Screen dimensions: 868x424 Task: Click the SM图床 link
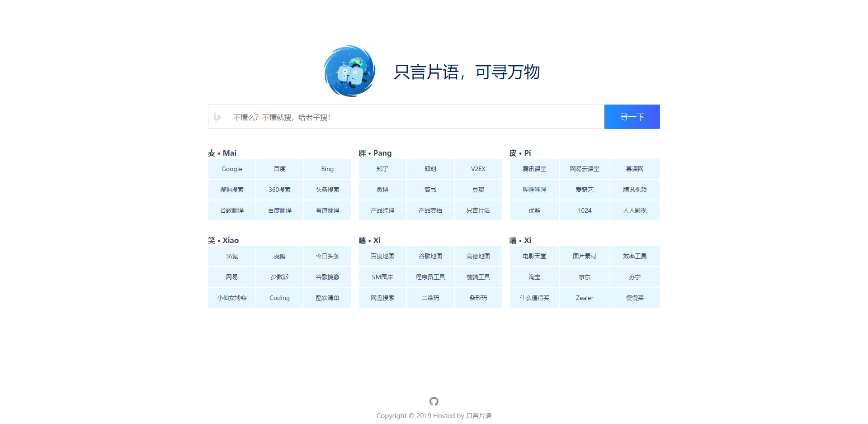(x=382, y=277)
